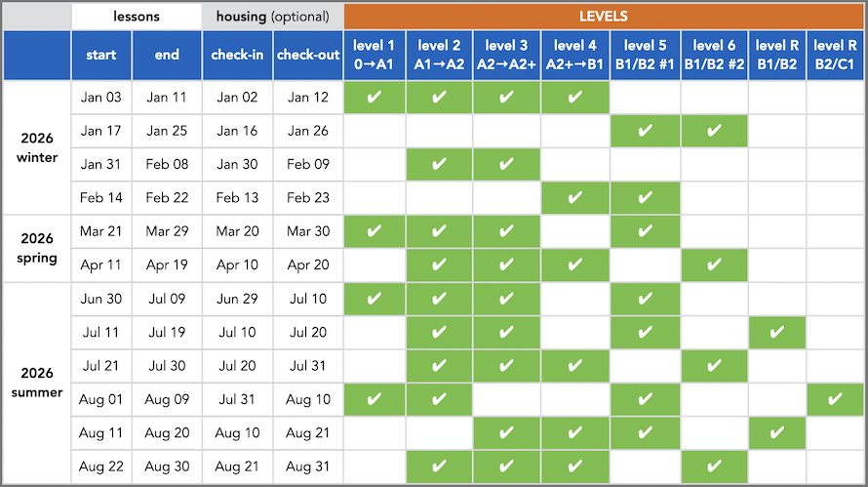
Task: Click the level 5 checkmark for Jun 30
Action: click(x=643, y=299)
